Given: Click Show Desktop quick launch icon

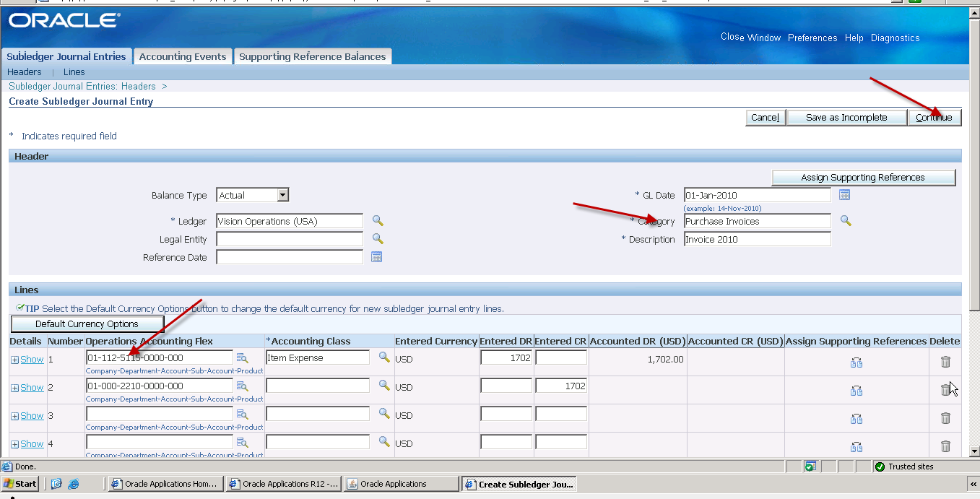Looking at the screenshot, I should coord(56,484).
